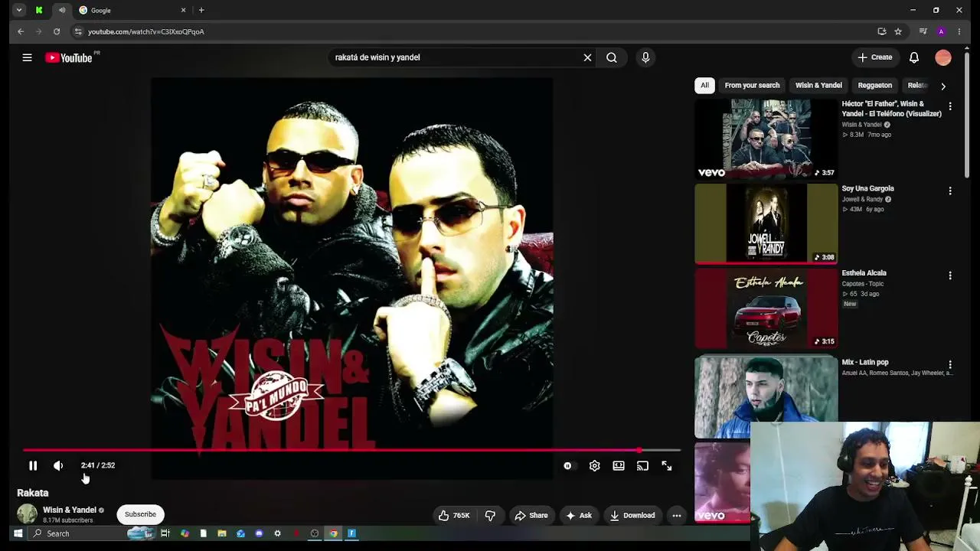Enter full screen mode

tap(667, 465)
